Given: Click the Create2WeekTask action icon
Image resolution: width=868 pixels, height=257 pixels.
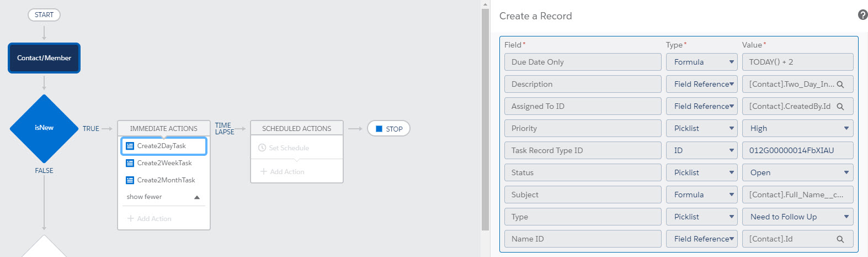Looking at the screenshot, I should point(130,163).
